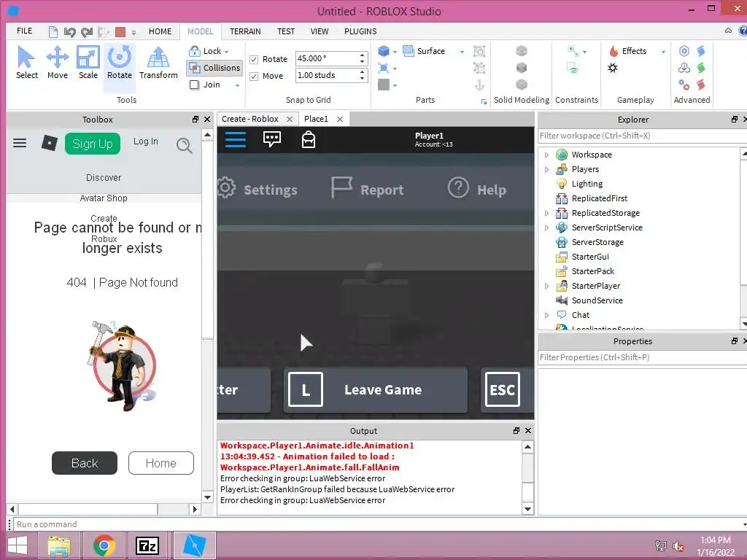Click the Redo arrow icon

87,32
